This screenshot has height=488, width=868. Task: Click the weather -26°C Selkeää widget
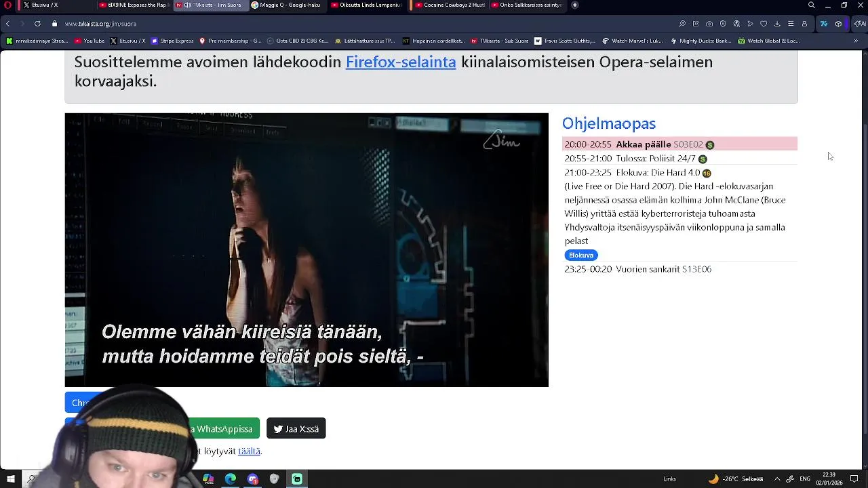pos(736,479)
